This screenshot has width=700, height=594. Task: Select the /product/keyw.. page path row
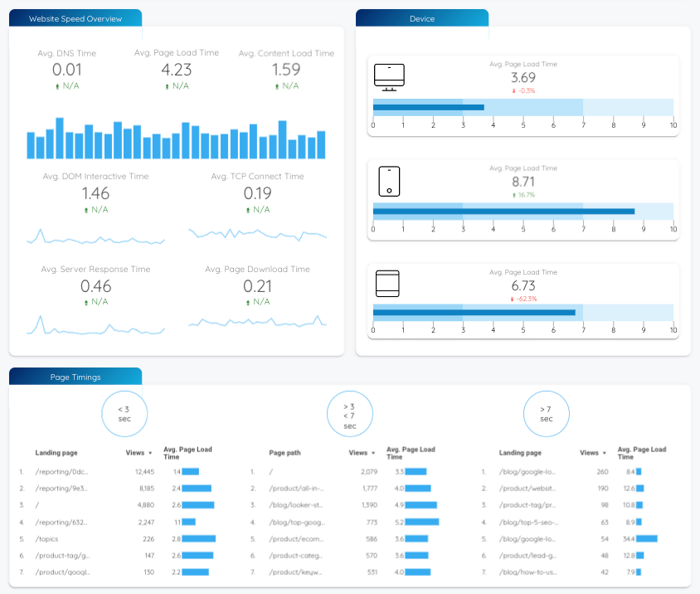pyautogui.click(x=346, y=572)
